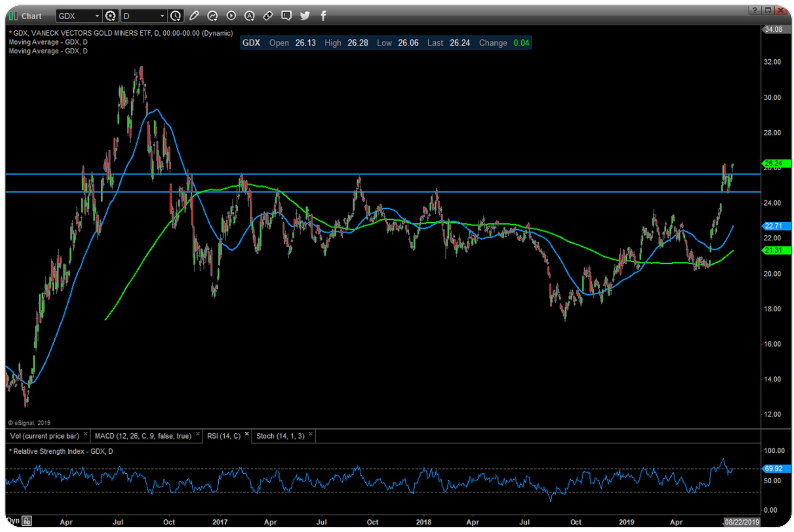Screen dimensions: 794x532
Task: Click the linked arrows toolbar icon
Action: pos(268,16)
